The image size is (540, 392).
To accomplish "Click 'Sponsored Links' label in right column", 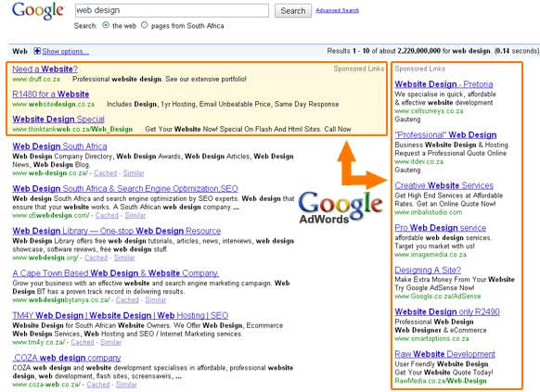I will pyautogui.click(x=419, y=69).
